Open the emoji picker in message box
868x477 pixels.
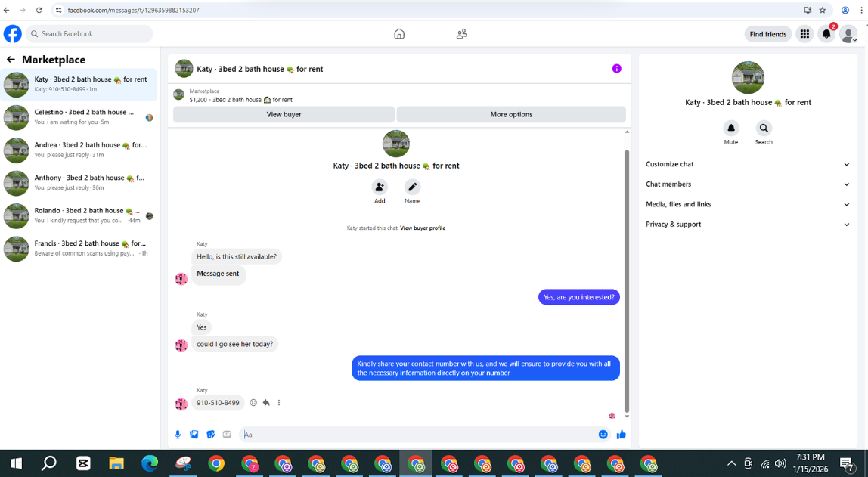click(x=603, y=435)
